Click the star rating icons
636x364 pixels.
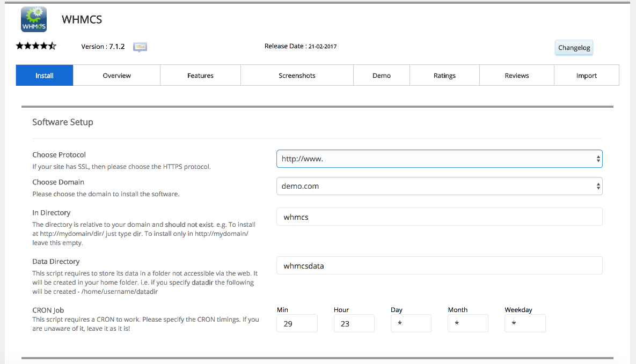[36, 46]
